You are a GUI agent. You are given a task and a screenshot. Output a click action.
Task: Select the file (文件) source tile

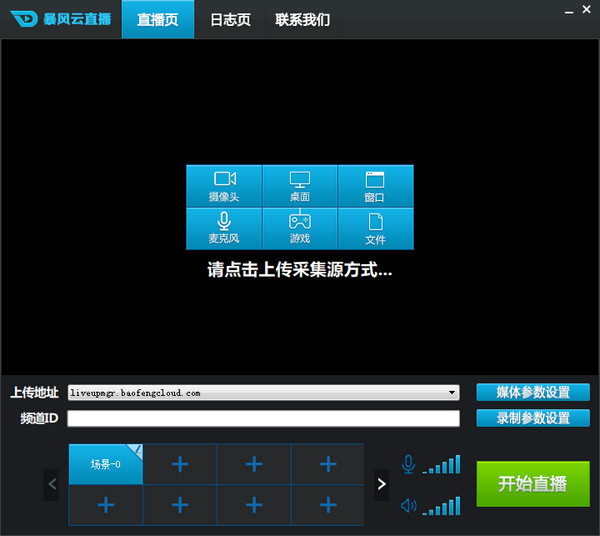pyautogui.click(x=375, y=228)
